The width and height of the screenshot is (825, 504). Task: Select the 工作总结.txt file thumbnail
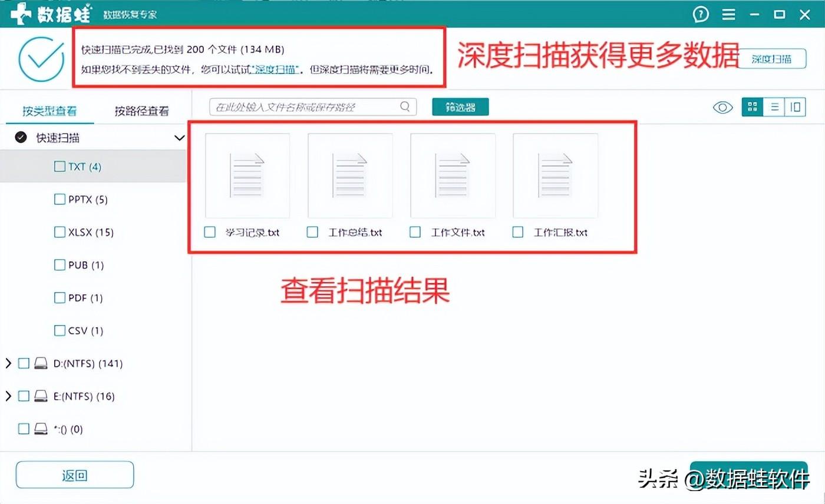pyautogui.click(x=350, y=175)
